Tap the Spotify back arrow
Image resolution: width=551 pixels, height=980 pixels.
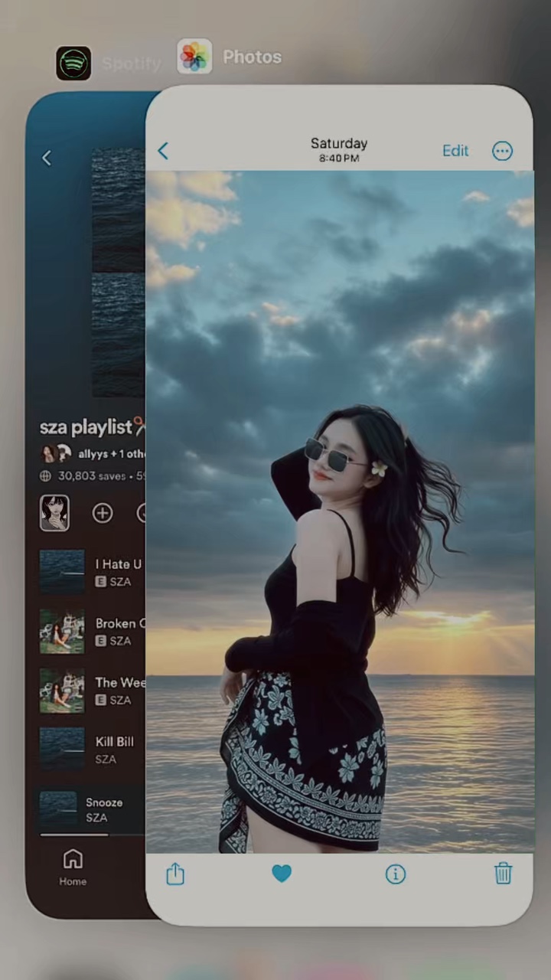coord(47,158)
